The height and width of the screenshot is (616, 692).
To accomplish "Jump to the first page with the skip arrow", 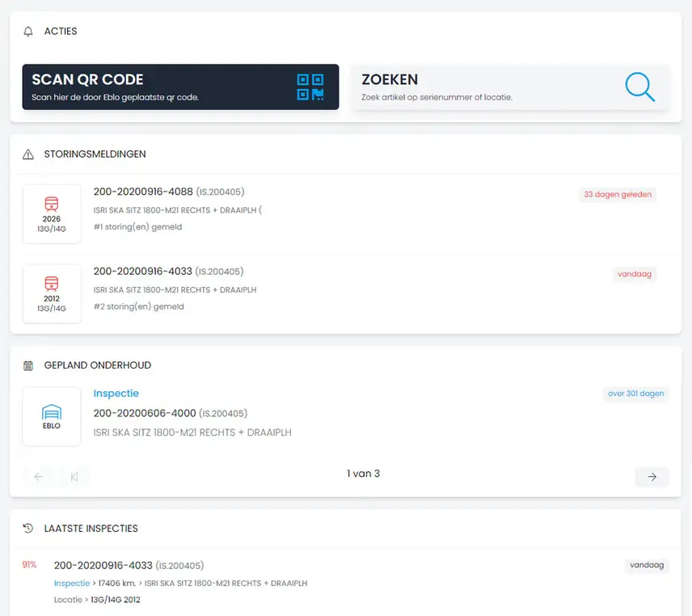I will pos(75,477).
